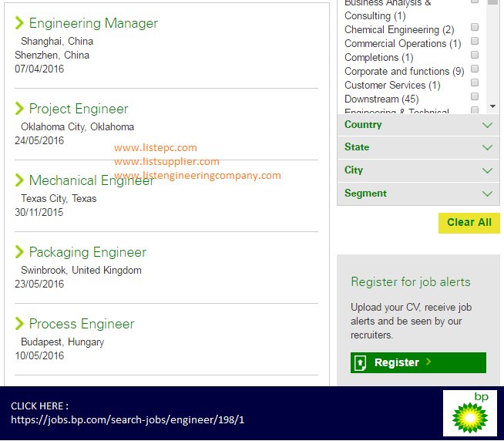Viewport: 504px width, 441px height.
Task: Click the Register for job alerts heading
Action: click(x=411, y=282)
